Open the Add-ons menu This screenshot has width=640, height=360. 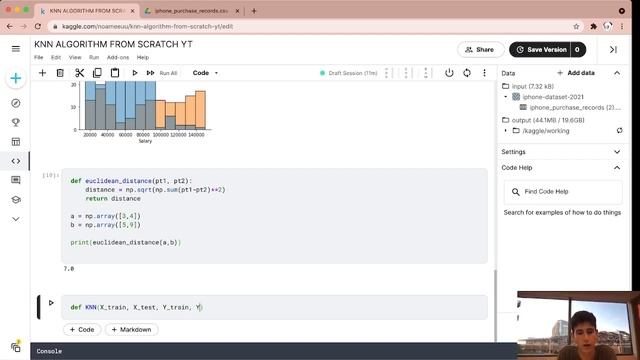pyautogui.click(x=118, y=58)
